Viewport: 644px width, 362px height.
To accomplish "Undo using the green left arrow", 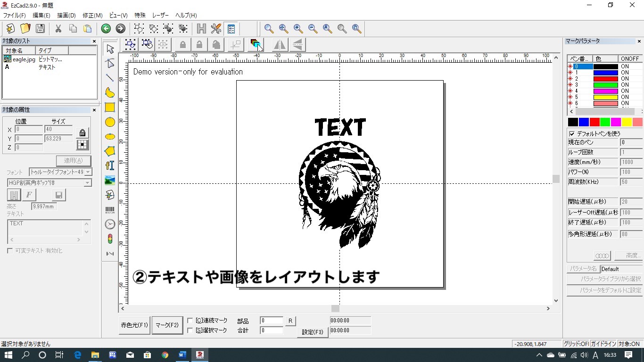I will point(106,29).
